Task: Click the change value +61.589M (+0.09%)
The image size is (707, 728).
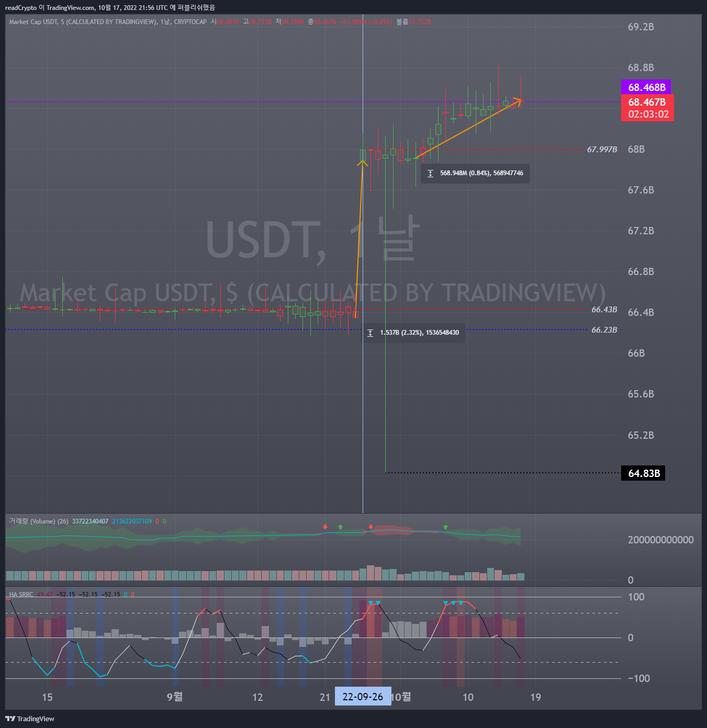Action: (x=366, y=22)
